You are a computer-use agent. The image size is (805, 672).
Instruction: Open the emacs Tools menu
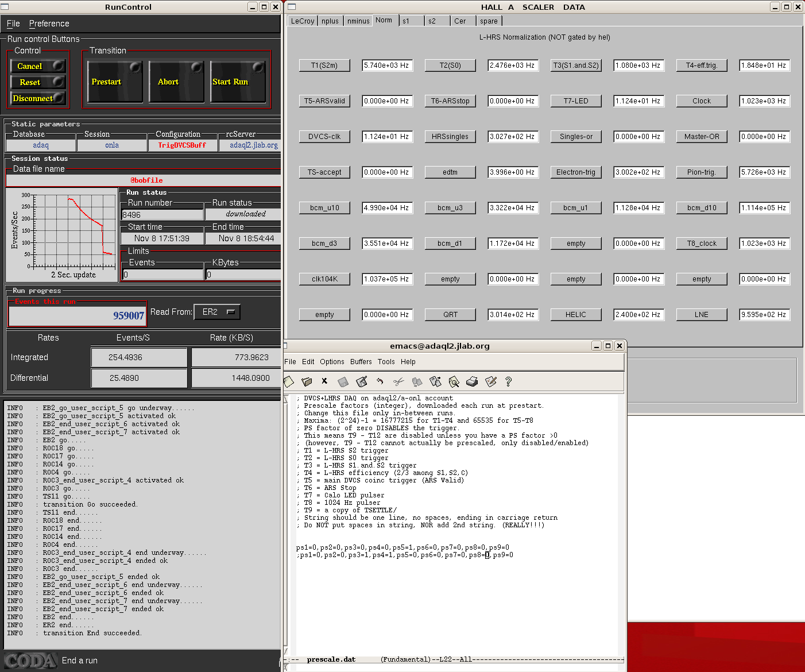pyautogui.click(x=386, y=362)
